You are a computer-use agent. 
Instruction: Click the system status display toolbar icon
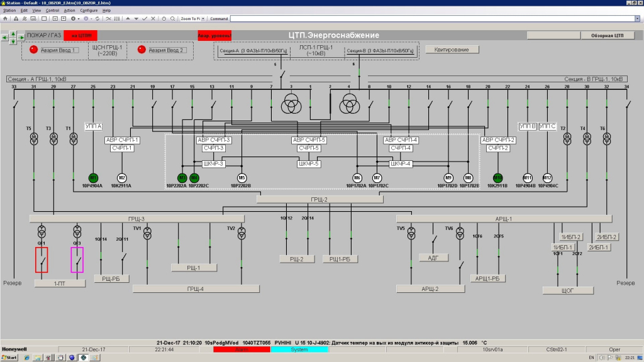tap(33, 18)
